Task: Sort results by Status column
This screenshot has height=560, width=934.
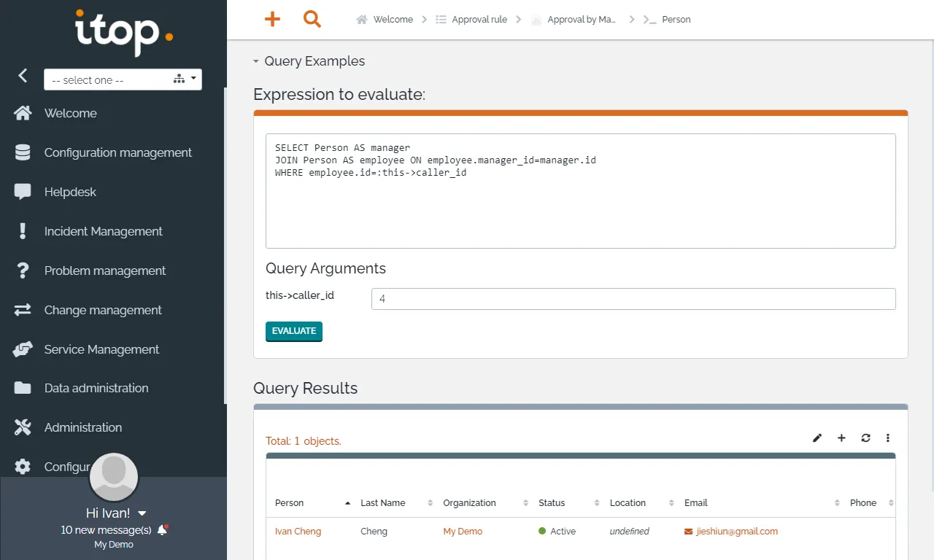Action: point(568,503)
